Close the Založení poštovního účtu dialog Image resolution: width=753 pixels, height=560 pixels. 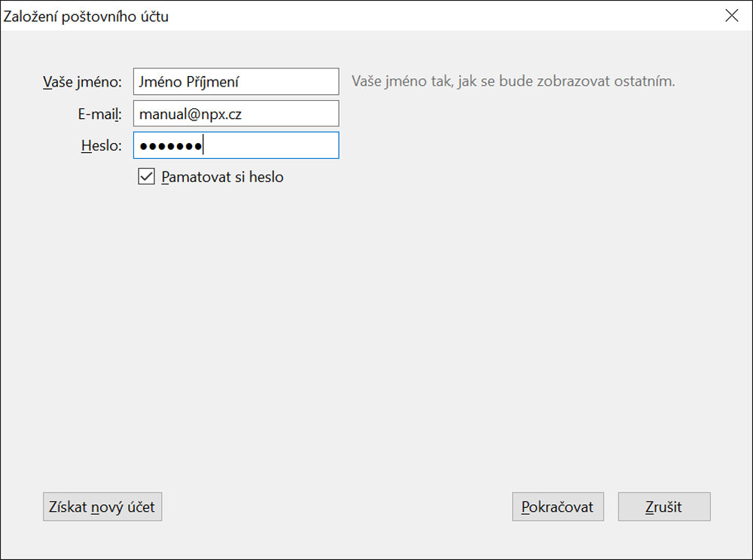[x=731, y=16]
